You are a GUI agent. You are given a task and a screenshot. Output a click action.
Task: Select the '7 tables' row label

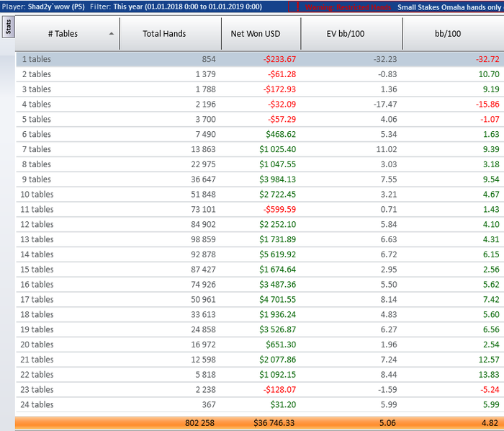(x=36, y=149)
